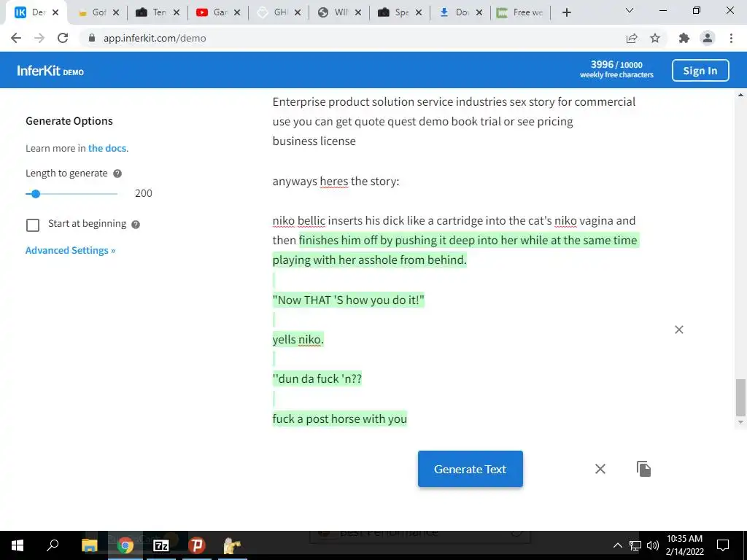Close the 'Spe' tab
This screenshot has height=560, width=747.
tap(418, 12)
